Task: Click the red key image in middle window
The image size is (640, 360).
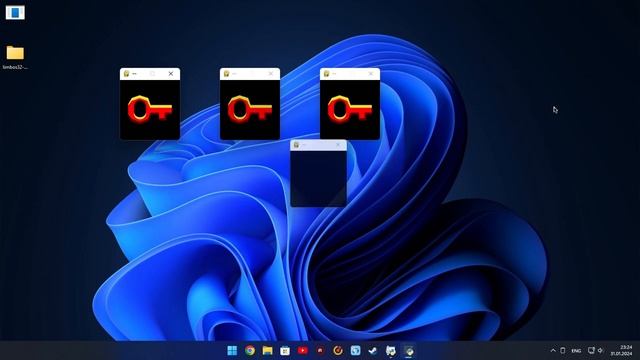Action: coord(250,109)
